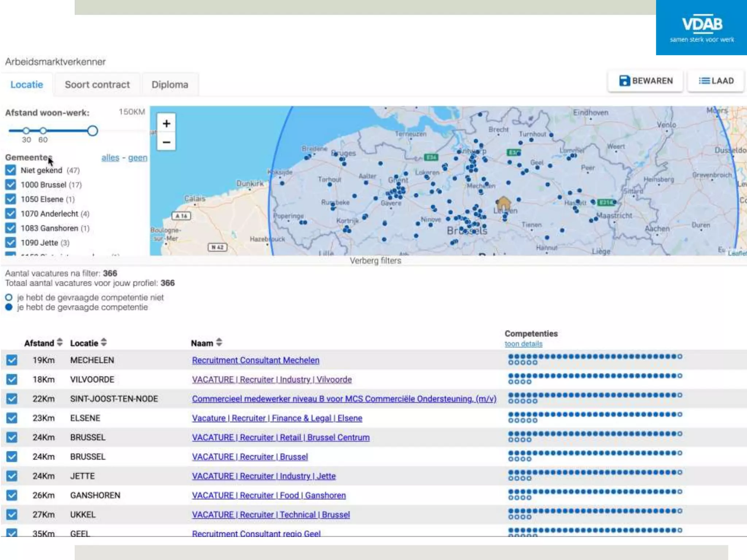Screen dimensions: 747x560
Task: Collapse filters with Verberg filters
Action: (x=375, y=261)
